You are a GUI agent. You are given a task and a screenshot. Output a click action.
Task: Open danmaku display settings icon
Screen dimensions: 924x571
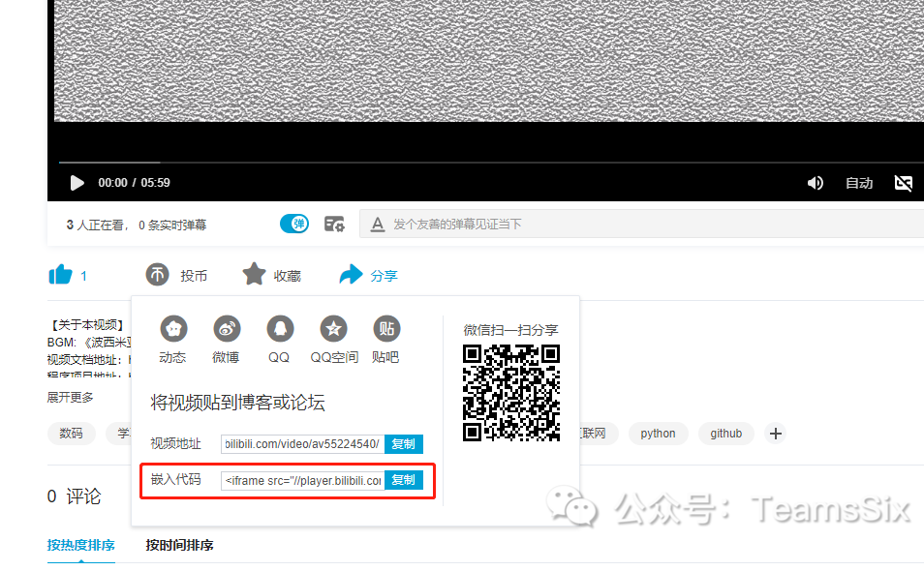point(334,225)
